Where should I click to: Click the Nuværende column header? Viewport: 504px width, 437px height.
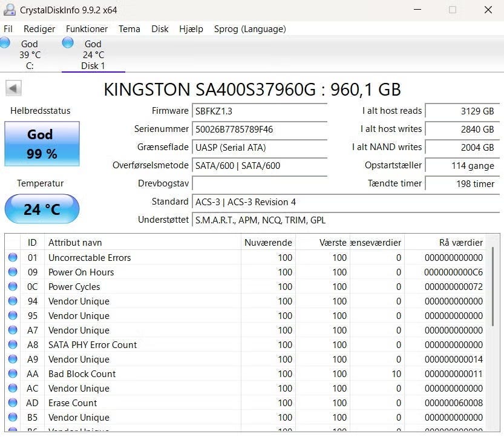pyautogui.click(x=269, y=243)
